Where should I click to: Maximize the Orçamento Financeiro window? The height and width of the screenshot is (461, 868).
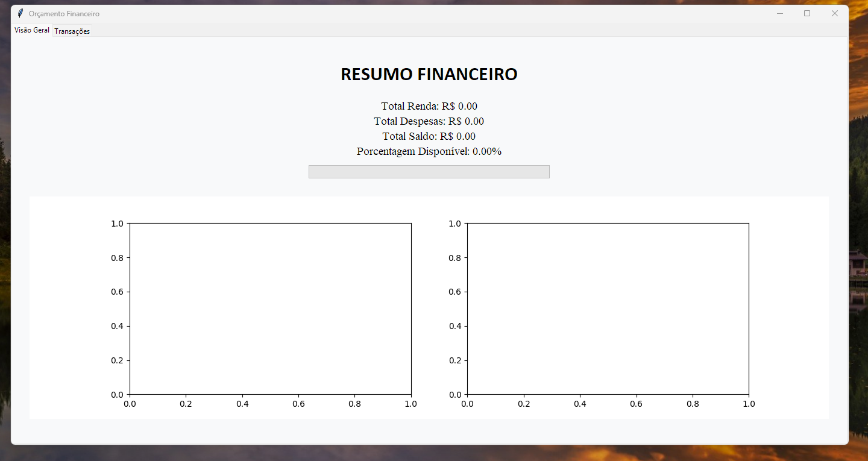point(807,13)
